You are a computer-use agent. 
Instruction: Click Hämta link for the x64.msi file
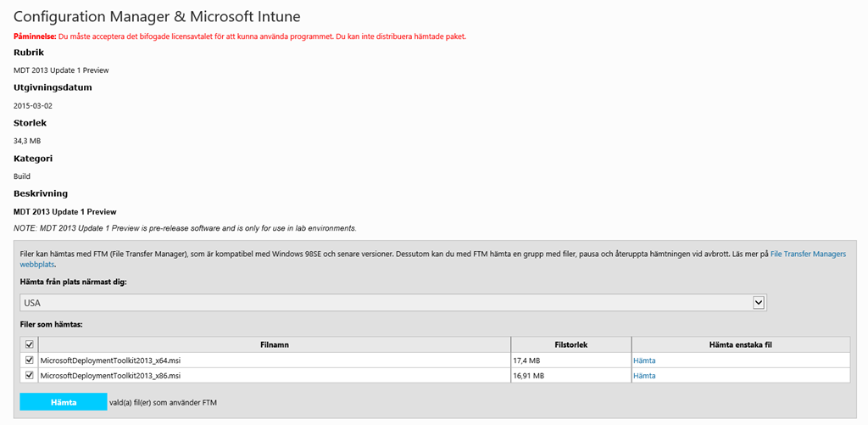point(644,361)
